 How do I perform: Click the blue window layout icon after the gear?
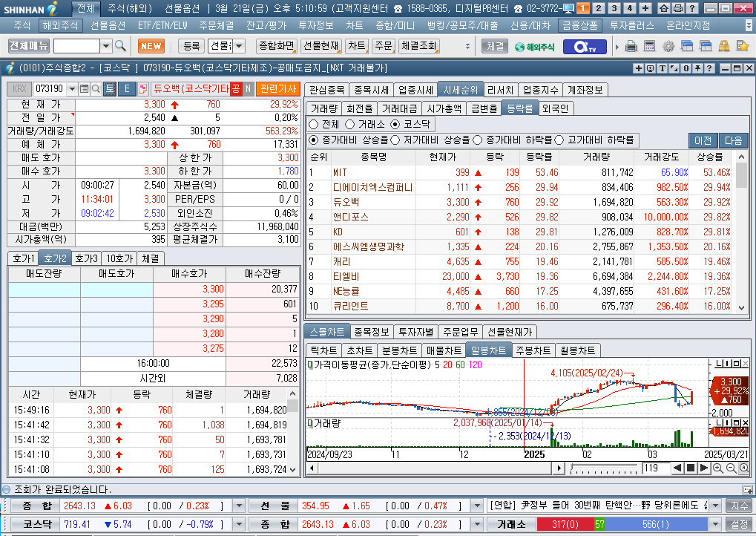pyautogui.click(x=687, y=46)
